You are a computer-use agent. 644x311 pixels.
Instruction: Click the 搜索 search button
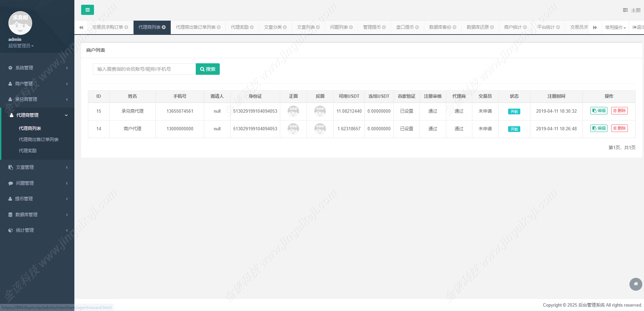click(208, 69)
